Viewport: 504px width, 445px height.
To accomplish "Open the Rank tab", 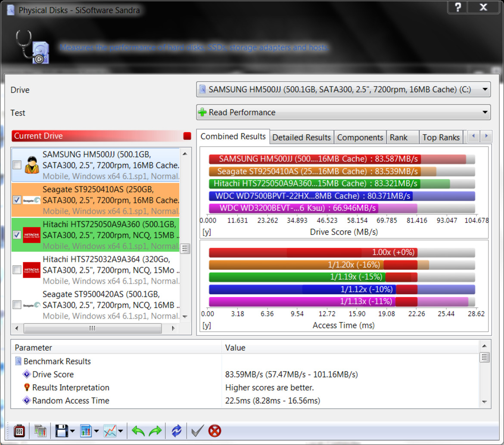I will (402, 137).
